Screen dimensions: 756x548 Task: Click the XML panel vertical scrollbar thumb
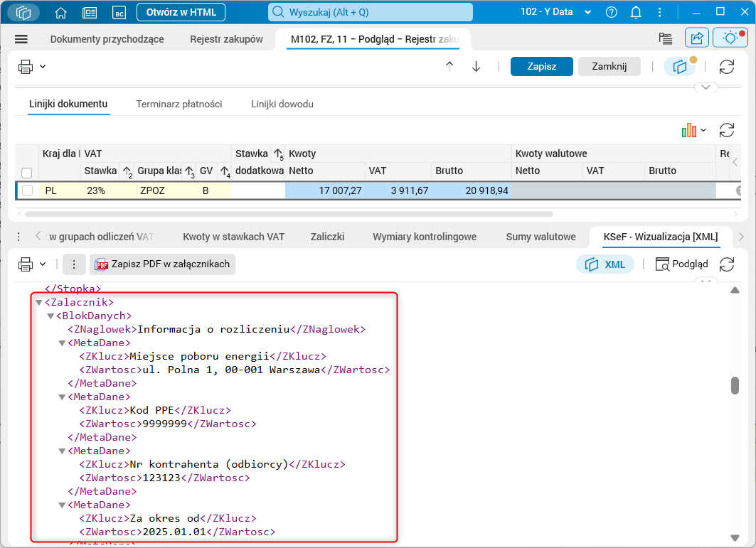click(x=735, y=385)
